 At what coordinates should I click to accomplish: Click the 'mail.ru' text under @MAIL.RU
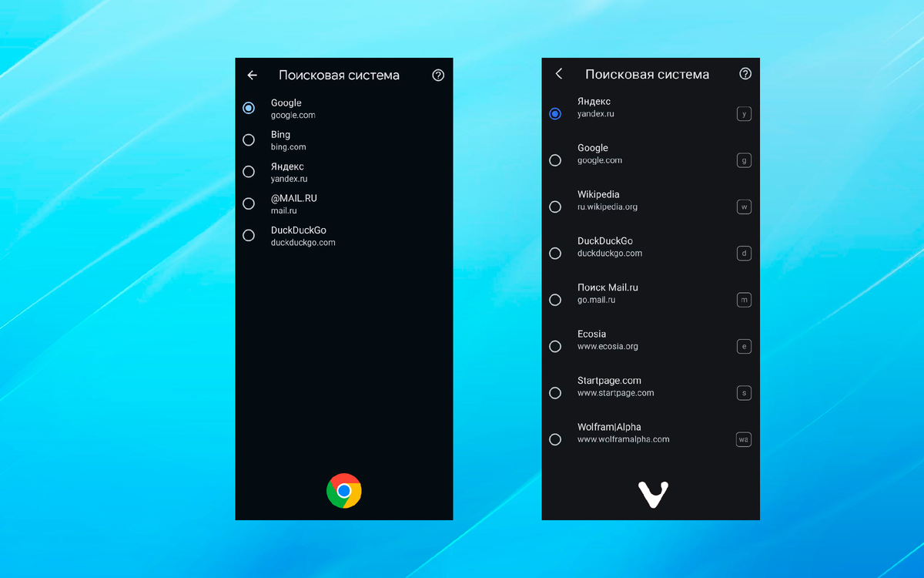click(x=284, y=210)
